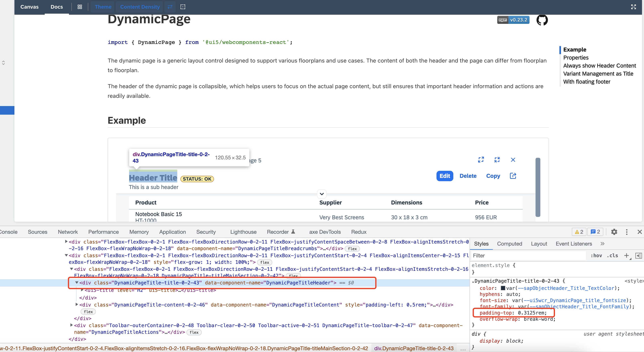Image resolution: width=644 pixels, height=352 pixels.
Task: Expand the story example to fullscreen icon
Action: pyautogui.click(x=481, y=160)
